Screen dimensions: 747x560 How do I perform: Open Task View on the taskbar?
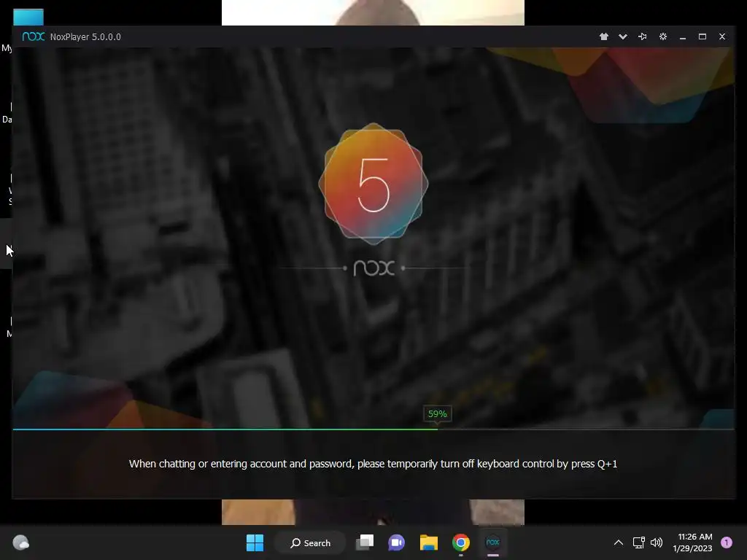(365, 542)
